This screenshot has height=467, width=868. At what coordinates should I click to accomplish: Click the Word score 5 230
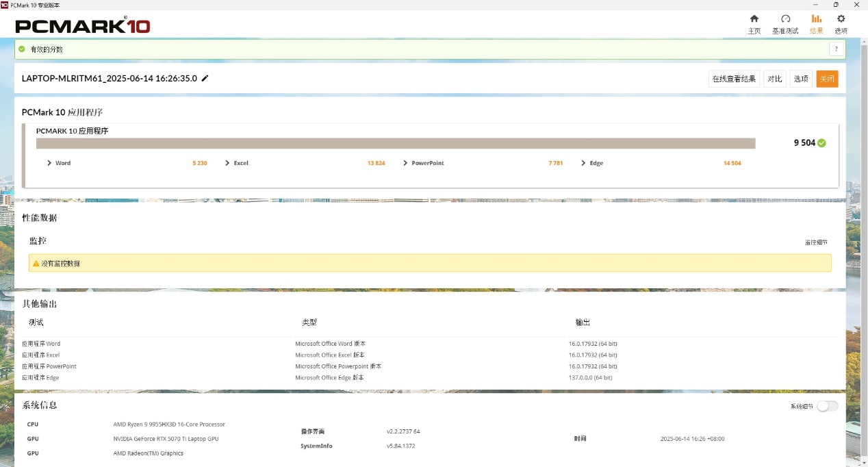coord(200,163)
